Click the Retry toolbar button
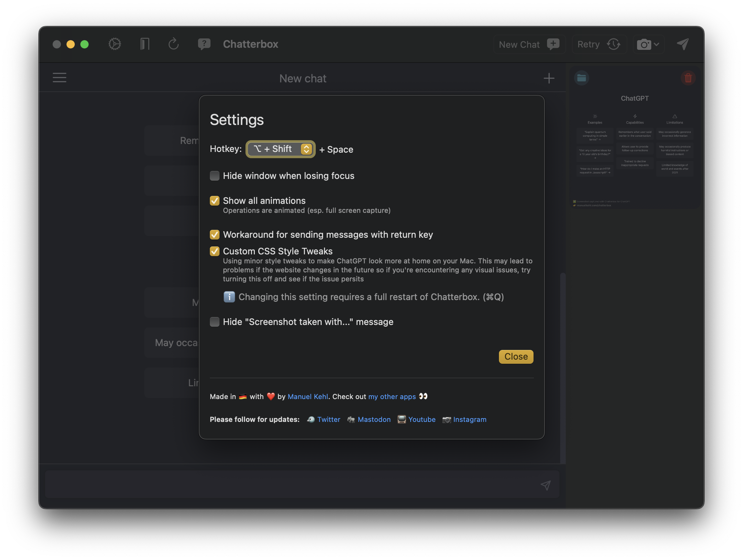Image resolution: width=743 pixels, height=560 pixels. point(599,45)
